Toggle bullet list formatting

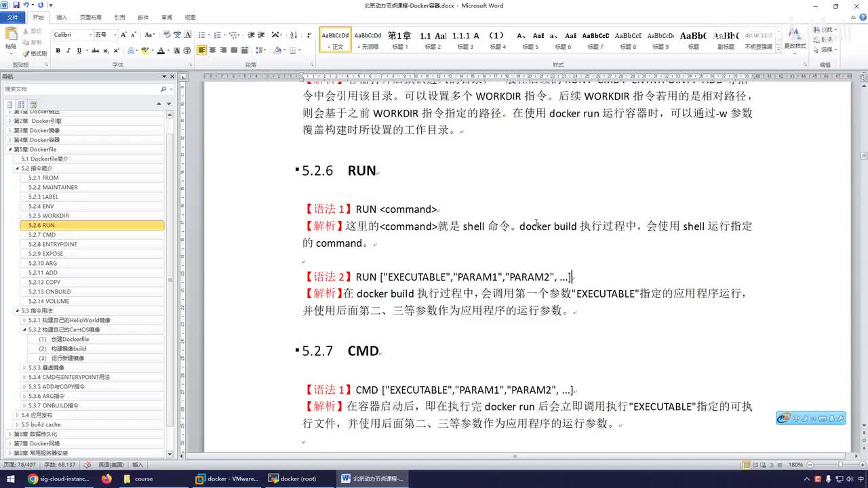203,35
